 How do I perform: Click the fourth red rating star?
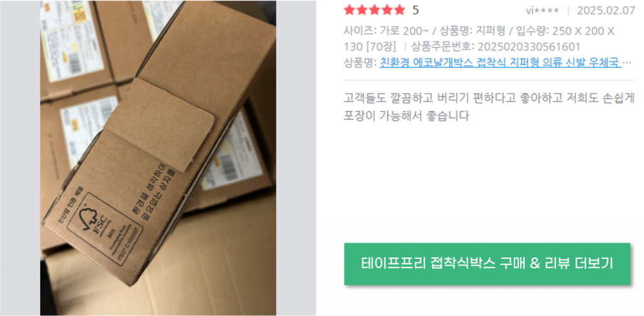387,10
